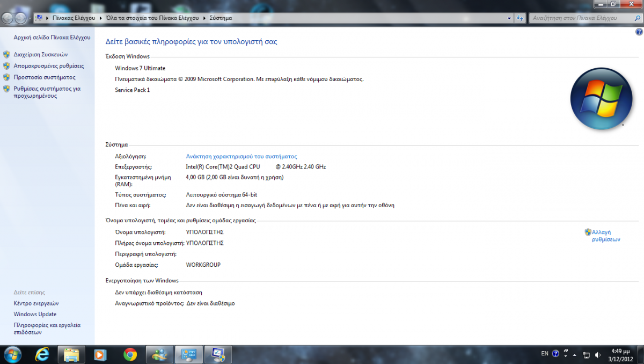Open the Windows Start menu orb
Screen dimensions: 644x364
point(12,354)
